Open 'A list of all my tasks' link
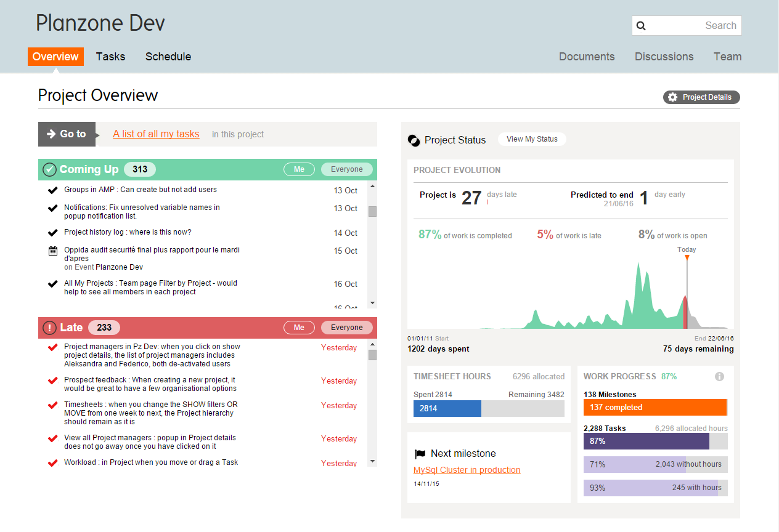Viewport: 779px width, 532px height. pos(156,134)
